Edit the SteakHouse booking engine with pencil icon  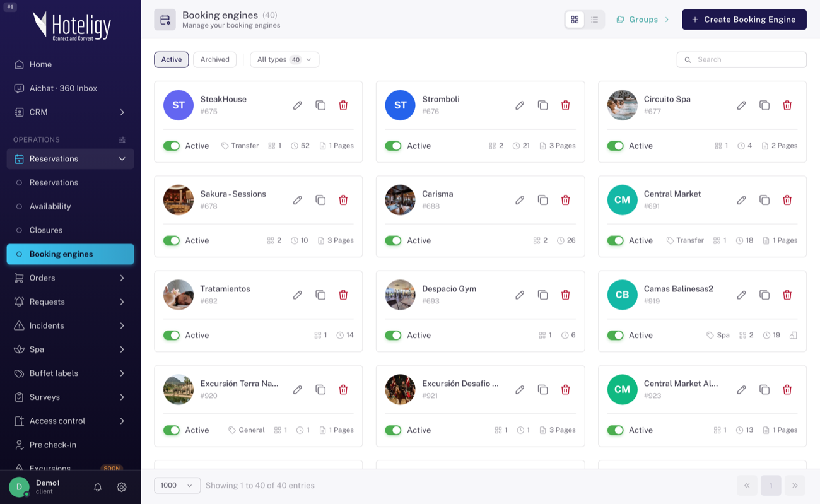(x=298, y=105)
